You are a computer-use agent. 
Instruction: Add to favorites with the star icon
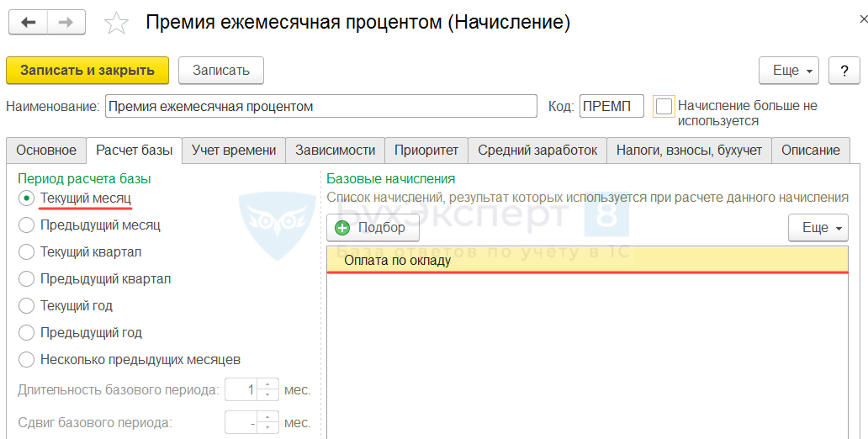pyautogui.click(x=116, y=24)
